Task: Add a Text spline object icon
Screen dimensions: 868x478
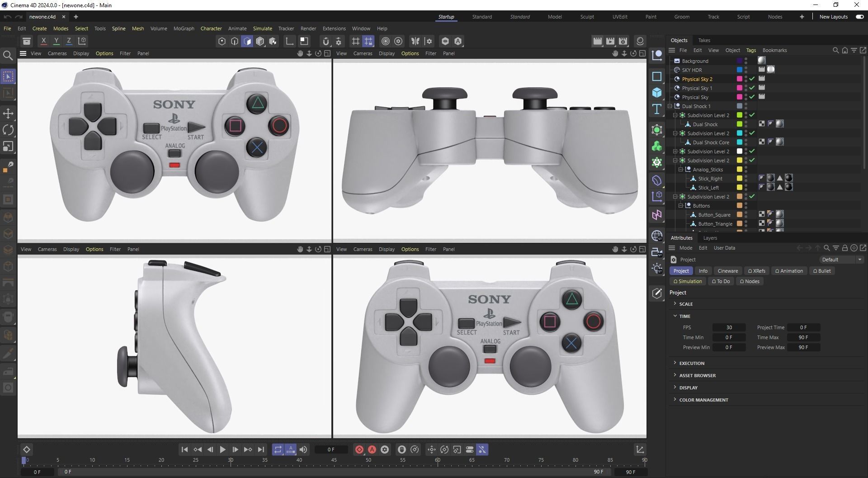Action: point(657,109)
